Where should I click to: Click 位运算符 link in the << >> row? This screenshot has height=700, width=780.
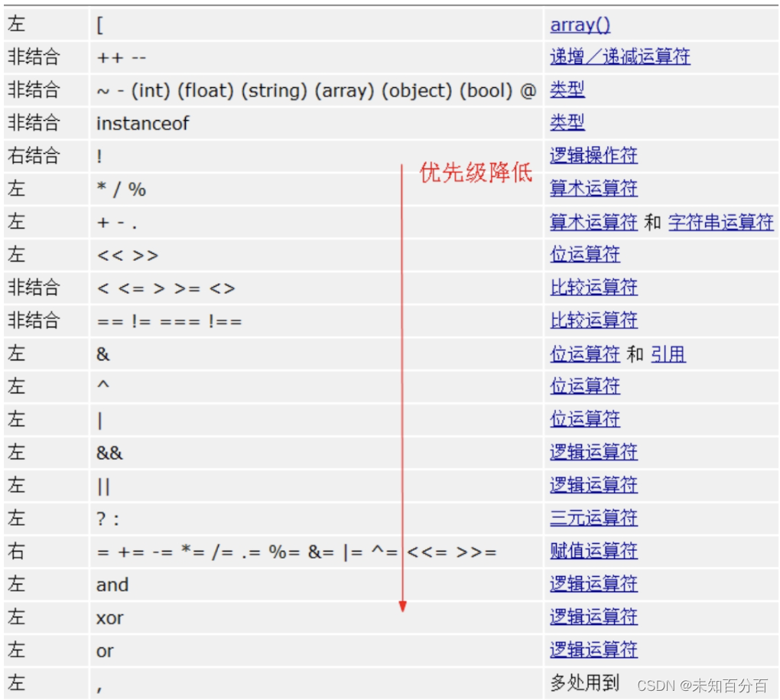pos(585,254)
